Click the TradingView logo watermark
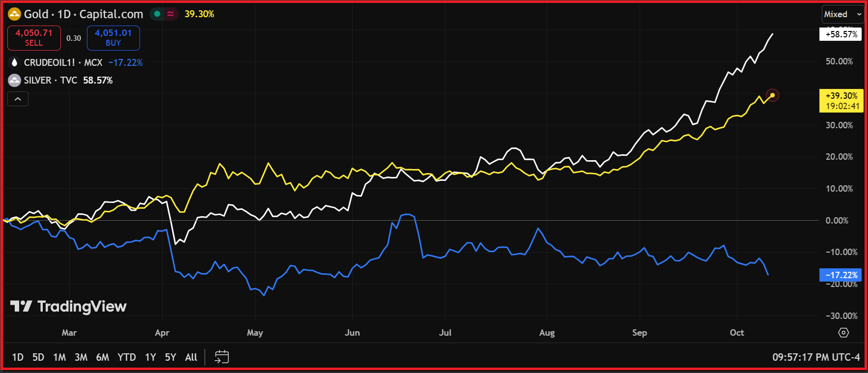 click(69, 306)
